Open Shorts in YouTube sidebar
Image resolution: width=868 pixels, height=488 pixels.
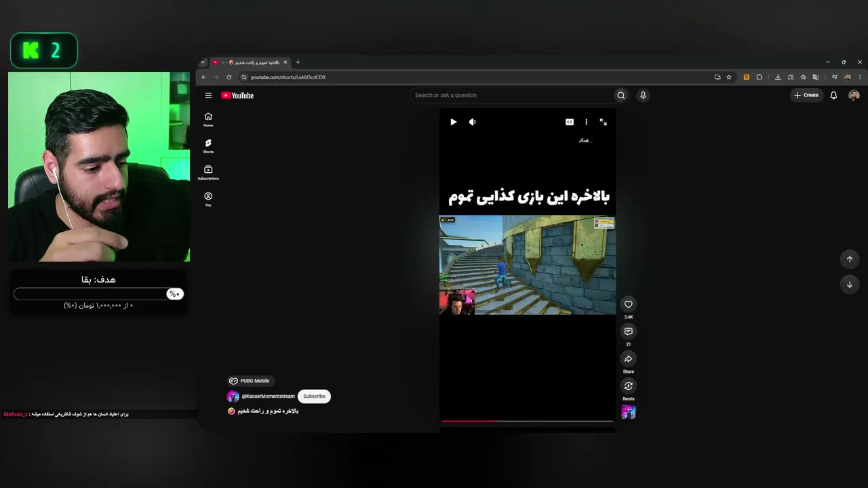coord(208,146)
